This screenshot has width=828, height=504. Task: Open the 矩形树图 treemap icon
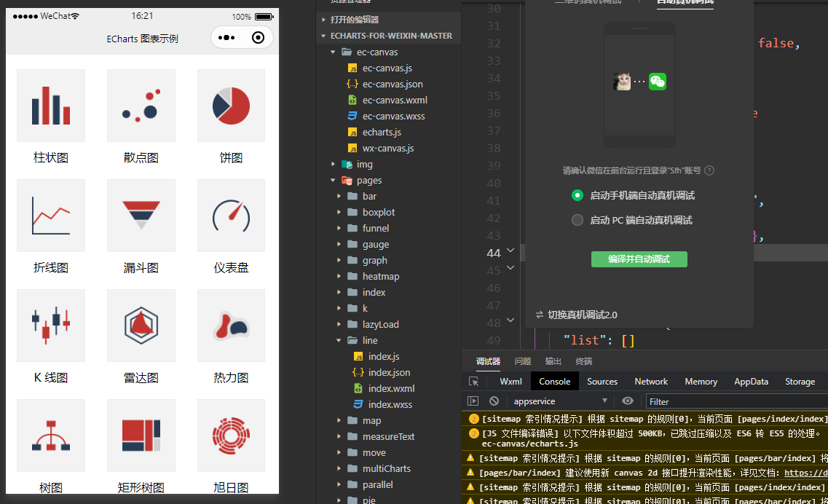[x=141, y=436]
